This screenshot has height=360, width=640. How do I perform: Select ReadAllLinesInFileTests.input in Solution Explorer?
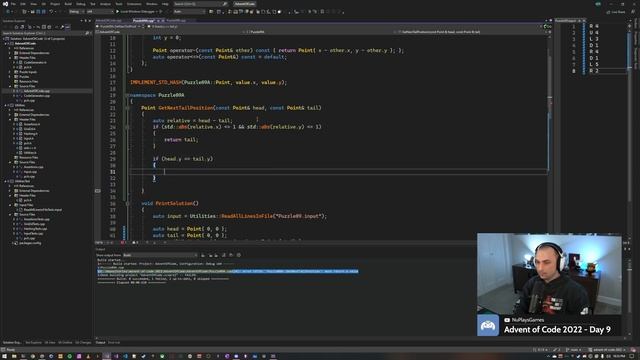[43, 210]
